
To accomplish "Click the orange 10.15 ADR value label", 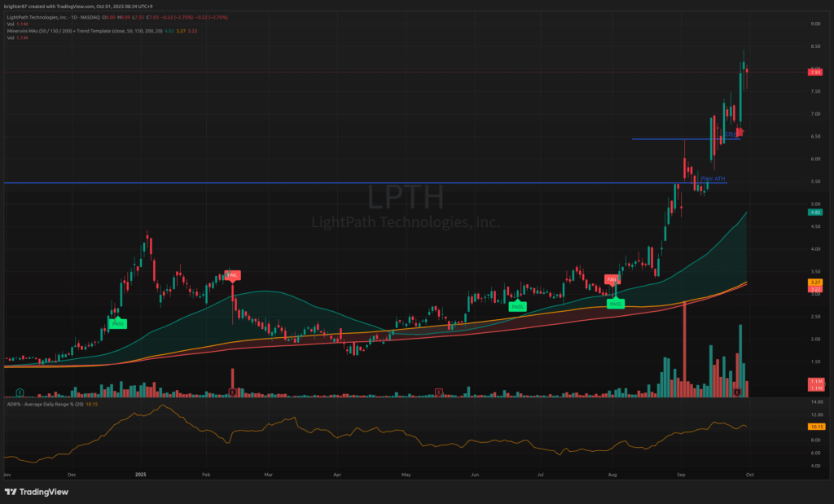I will pyautogui.click(x=814, y=426).
